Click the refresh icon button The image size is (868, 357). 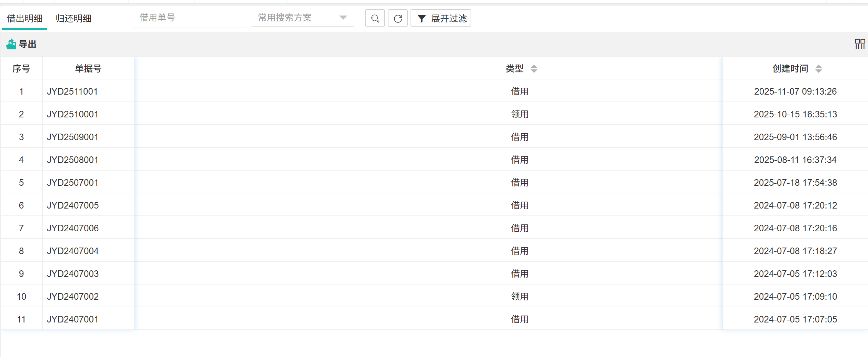pyautogui.click(x=398, y=18)
